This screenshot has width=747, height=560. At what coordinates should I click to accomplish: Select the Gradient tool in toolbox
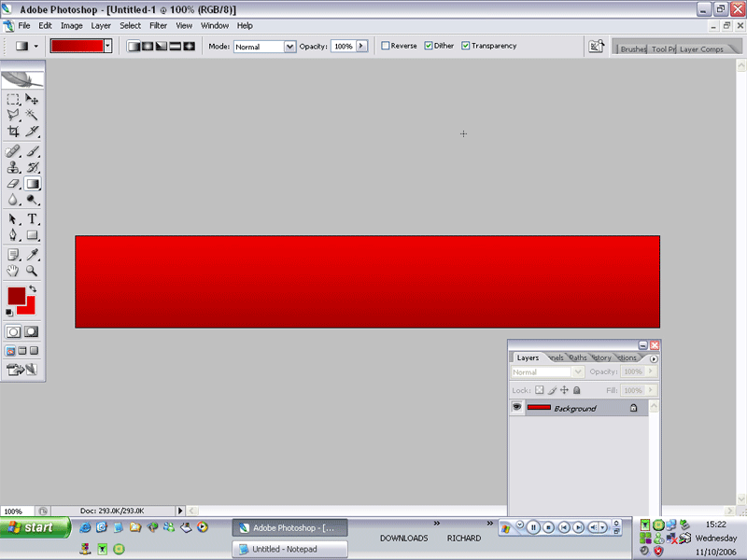click(32, 183)
